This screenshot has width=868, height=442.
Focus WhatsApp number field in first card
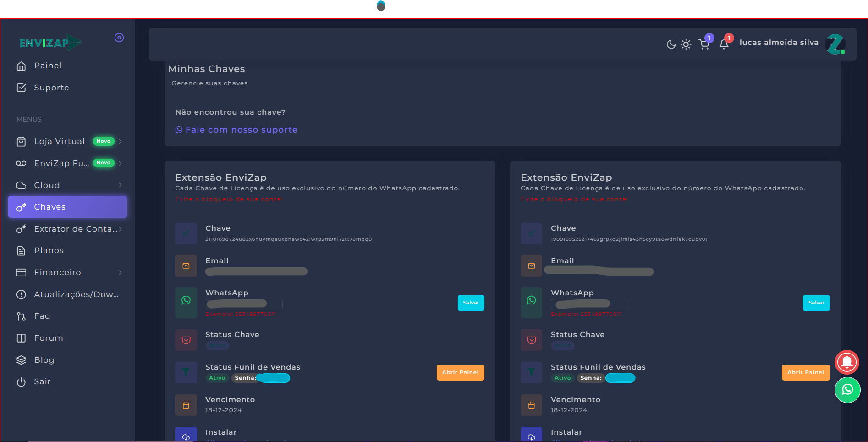pyautogui.click(x=244, y=304)
